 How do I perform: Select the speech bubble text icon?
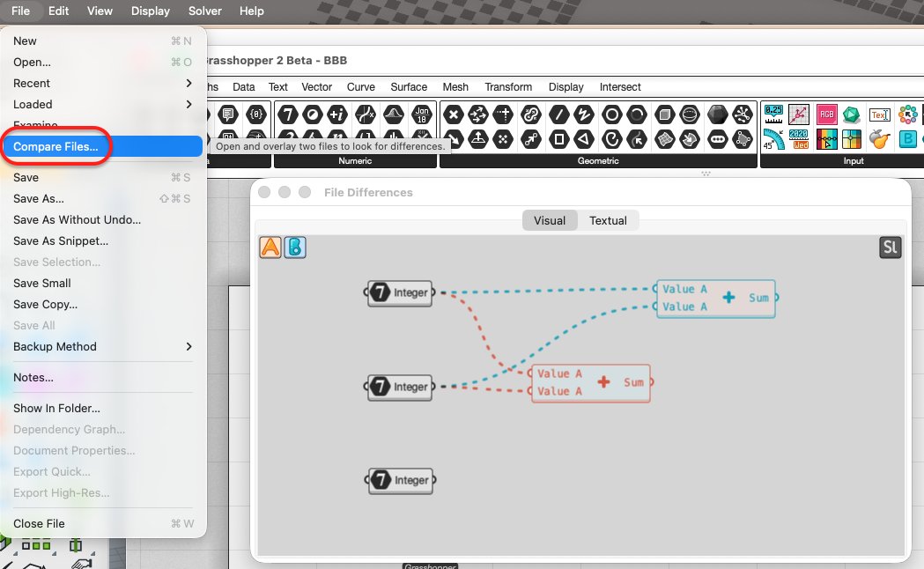[228, 115]
